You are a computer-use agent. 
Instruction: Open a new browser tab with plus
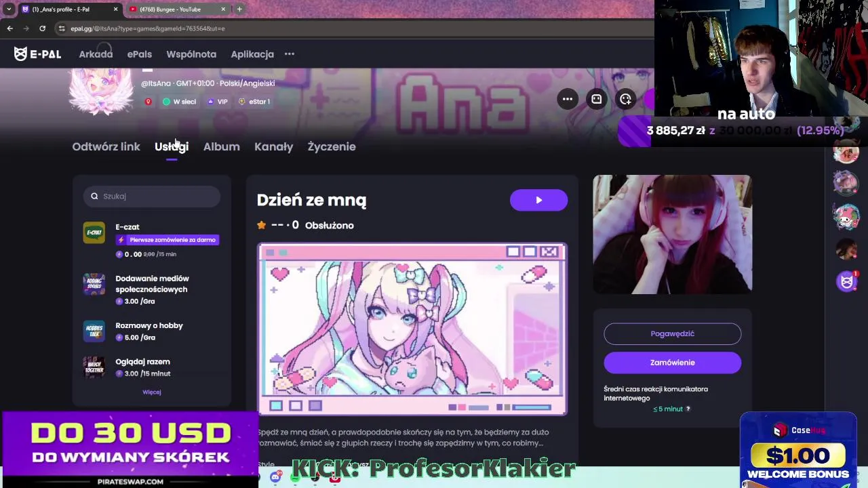click(239, 9)
